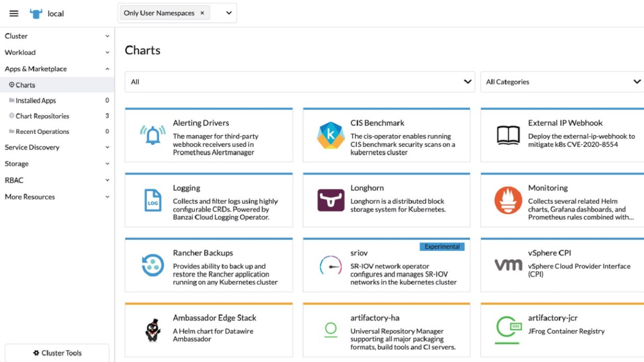Viewport: 644px width, 362px height.
Task: Click the Alerting Drivers bell icon
Action: tap(152, 135)
